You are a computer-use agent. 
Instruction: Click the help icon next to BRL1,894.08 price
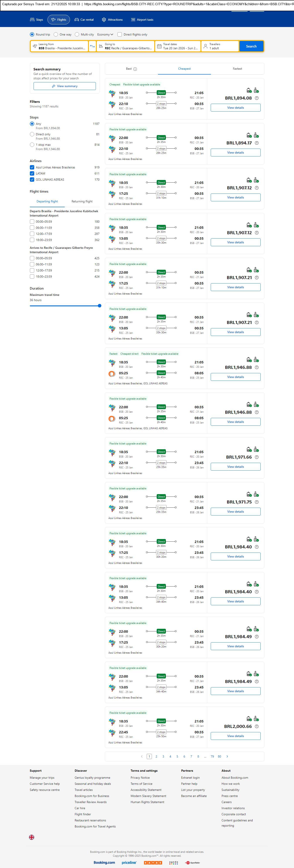(257, 98)
